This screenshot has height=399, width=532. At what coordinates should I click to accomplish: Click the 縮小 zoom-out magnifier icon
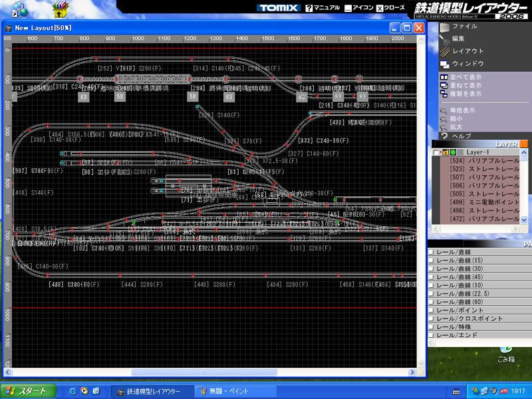coord(444,119)
